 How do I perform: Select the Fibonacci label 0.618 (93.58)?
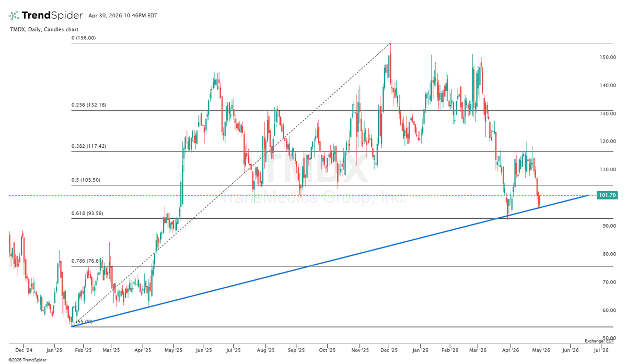87,213
